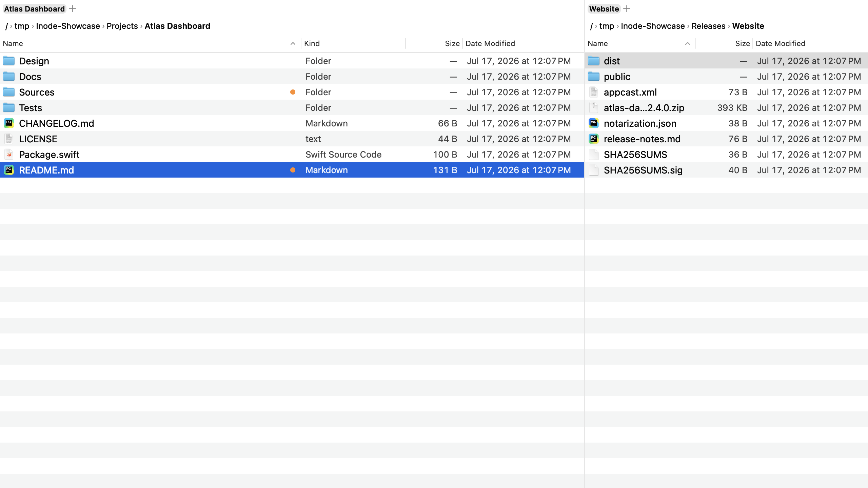Select the SHA256SUMS.sig file name
Image resolution: width=868 pixels, height=488 pixels.
(643, 170)
